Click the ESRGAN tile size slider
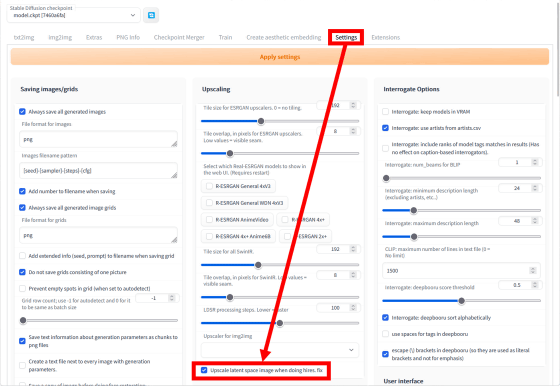 pyautogui.click(x=280, y=121)
